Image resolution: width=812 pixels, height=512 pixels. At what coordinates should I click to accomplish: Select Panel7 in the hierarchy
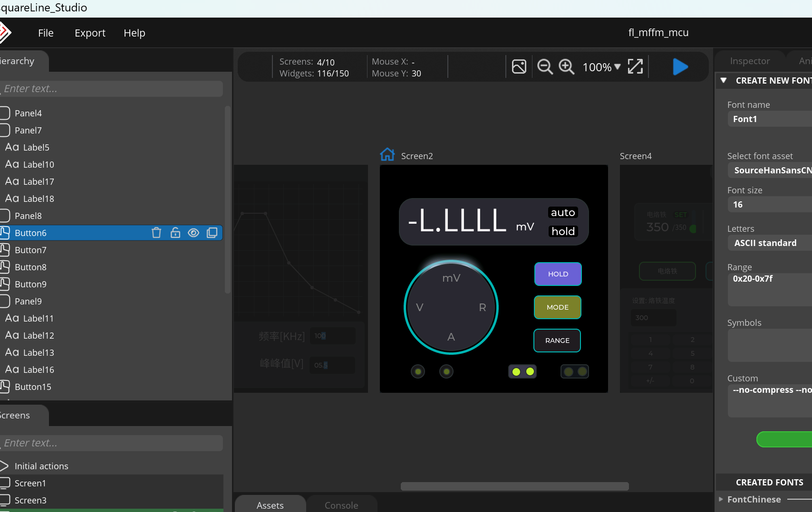coord(28,130)
